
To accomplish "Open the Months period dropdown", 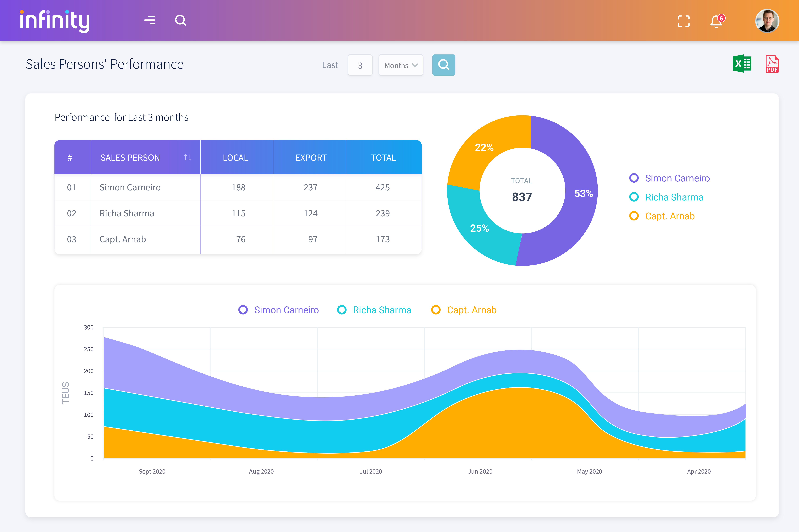I will 401,65.
